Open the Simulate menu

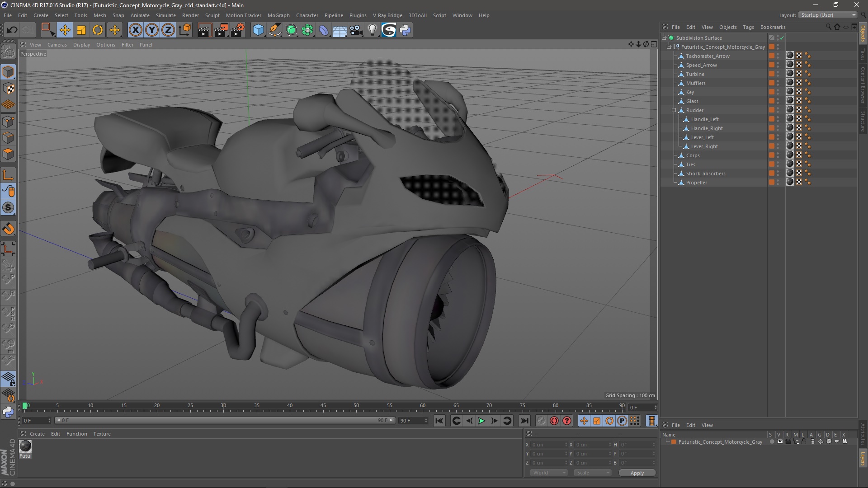pyautogui.click(x=166, y=15)
